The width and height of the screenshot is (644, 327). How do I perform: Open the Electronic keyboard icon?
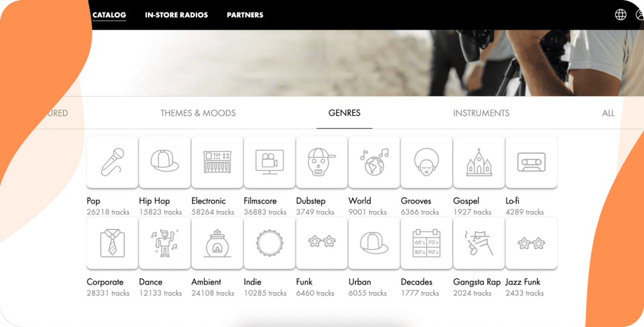coord(217,161)
